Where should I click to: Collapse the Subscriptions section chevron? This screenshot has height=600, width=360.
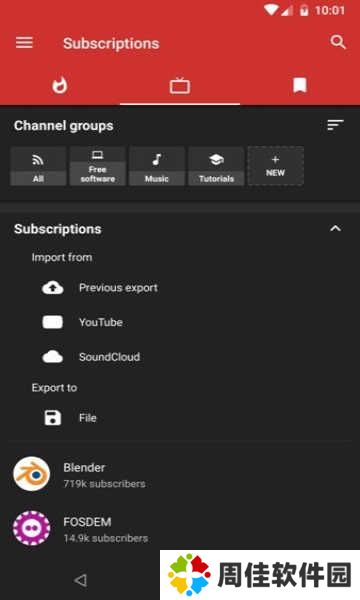click(x=335, y=228)
